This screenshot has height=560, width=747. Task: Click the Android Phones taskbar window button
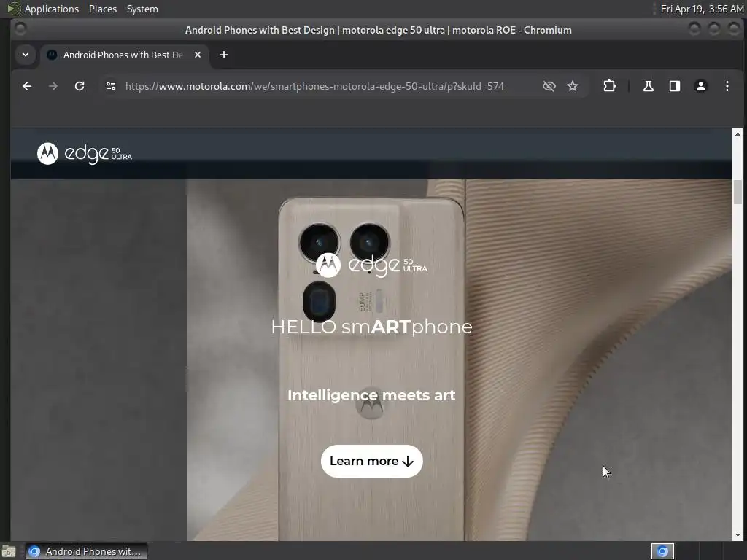pos(86,551)
